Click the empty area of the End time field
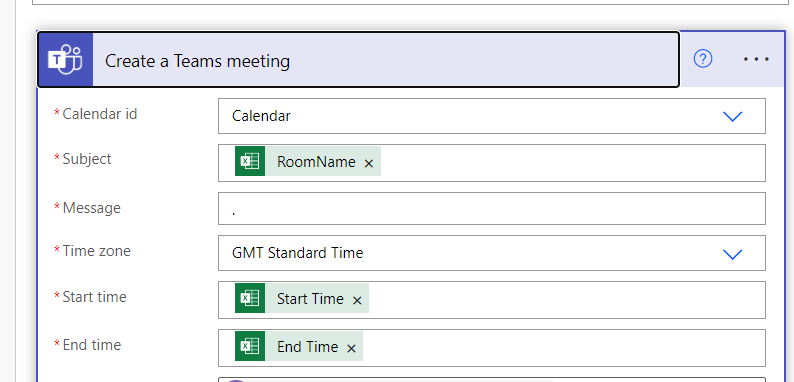Image resolution: width=794 pixels, height=382 pixels. coord(563,348)
